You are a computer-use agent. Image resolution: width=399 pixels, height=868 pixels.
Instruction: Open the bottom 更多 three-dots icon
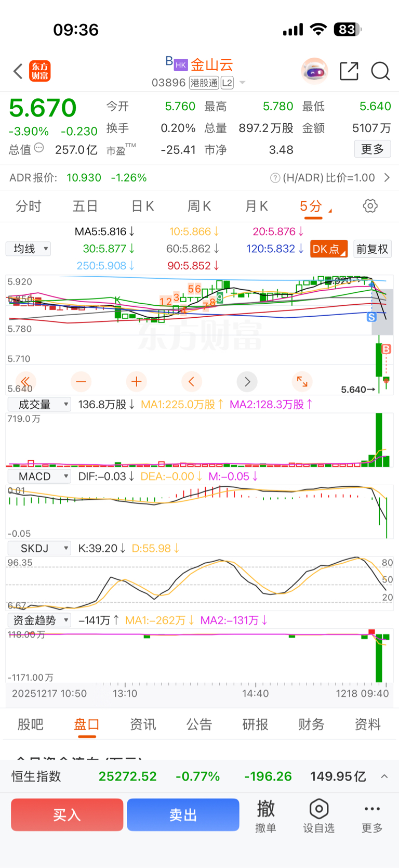[372, 815]
